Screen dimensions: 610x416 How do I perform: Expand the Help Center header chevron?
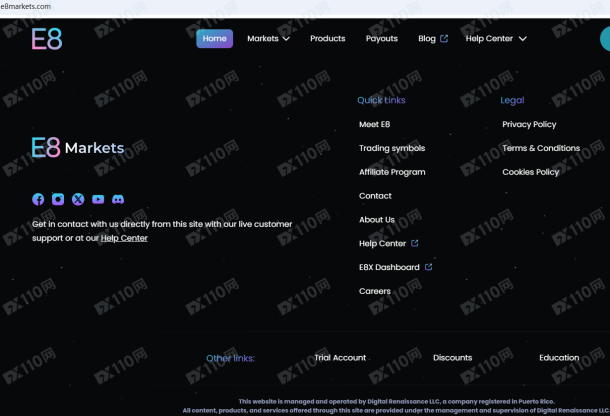(x=523, y=39)
